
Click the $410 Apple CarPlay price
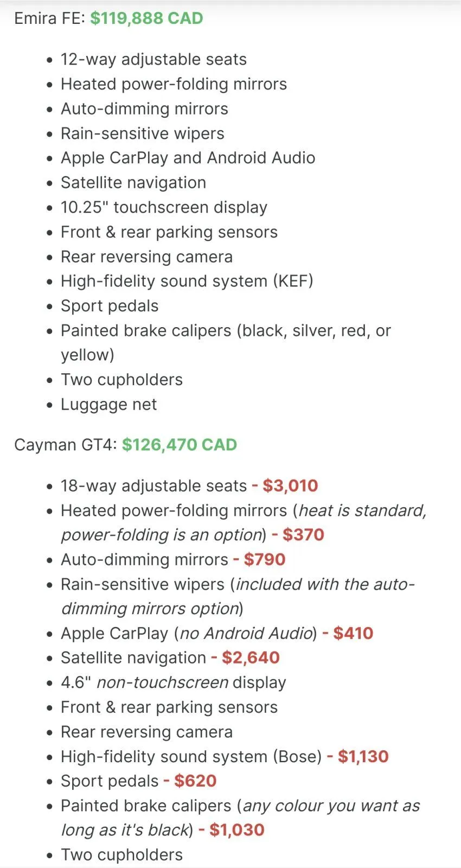click(353, 633)
